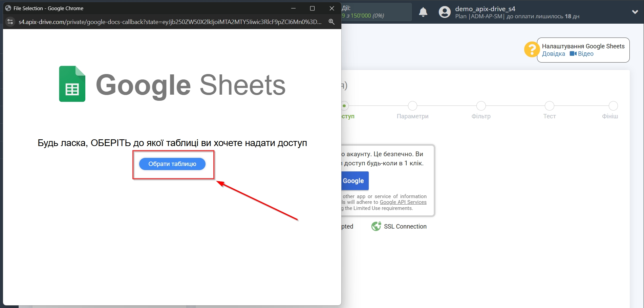
Task: Select the 'Фільтр' step
Action: click(x=481, y=116)
